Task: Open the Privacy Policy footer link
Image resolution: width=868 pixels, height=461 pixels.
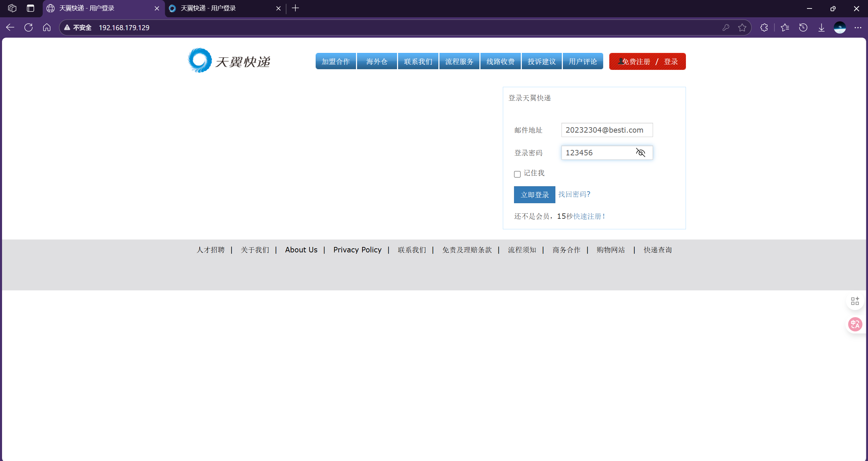Action: click(357, 250)
